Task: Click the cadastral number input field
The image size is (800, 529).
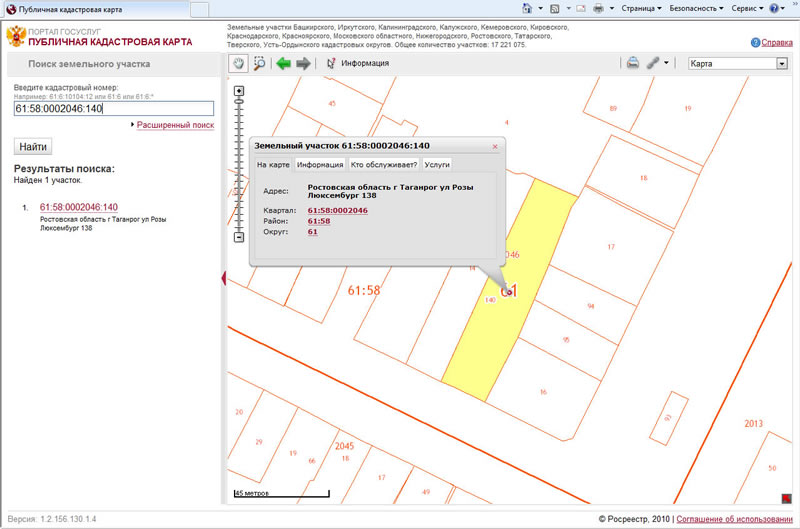Action: point(114,108)
